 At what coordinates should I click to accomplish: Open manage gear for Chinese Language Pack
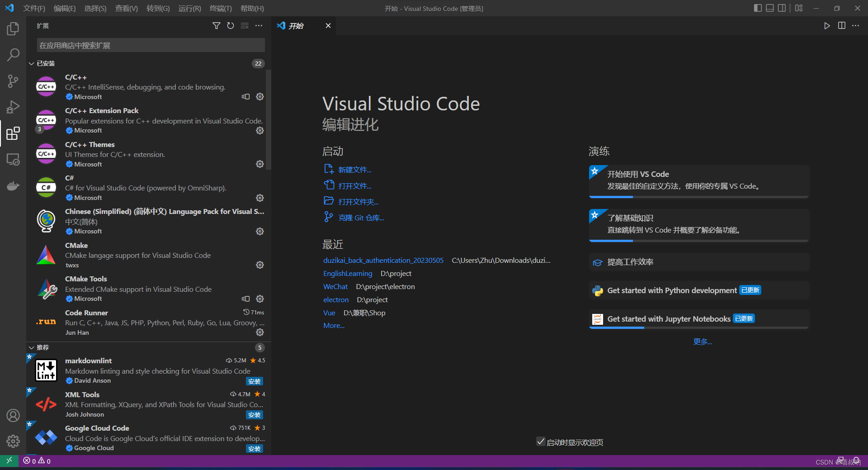(260, 232)
